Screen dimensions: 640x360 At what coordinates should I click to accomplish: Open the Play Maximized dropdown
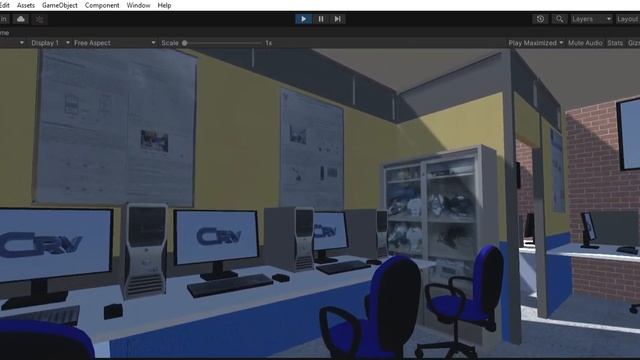[x=536, y=43]
